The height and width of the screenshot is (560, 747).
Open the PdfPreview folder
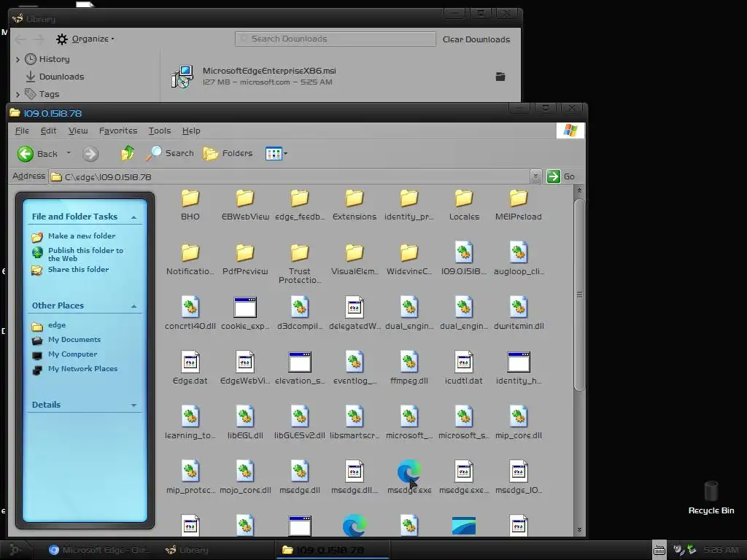click(x=245, y=253)
